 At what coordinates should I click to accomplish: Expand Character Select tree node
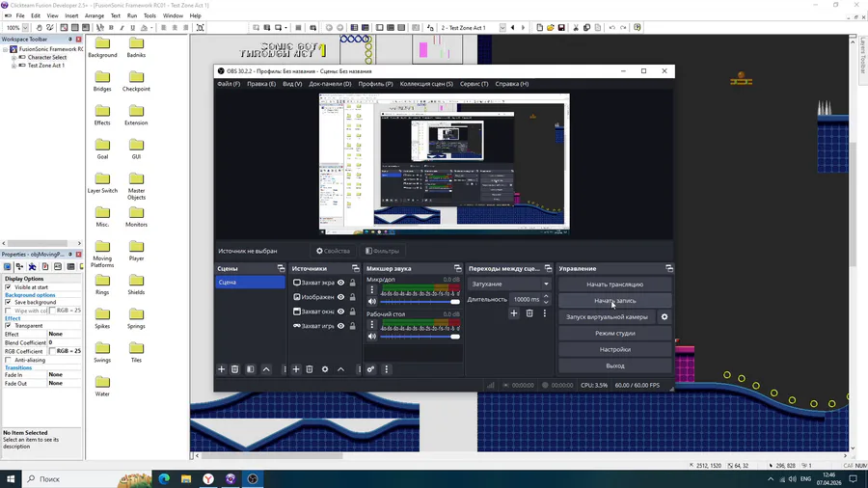click(14, 58)
